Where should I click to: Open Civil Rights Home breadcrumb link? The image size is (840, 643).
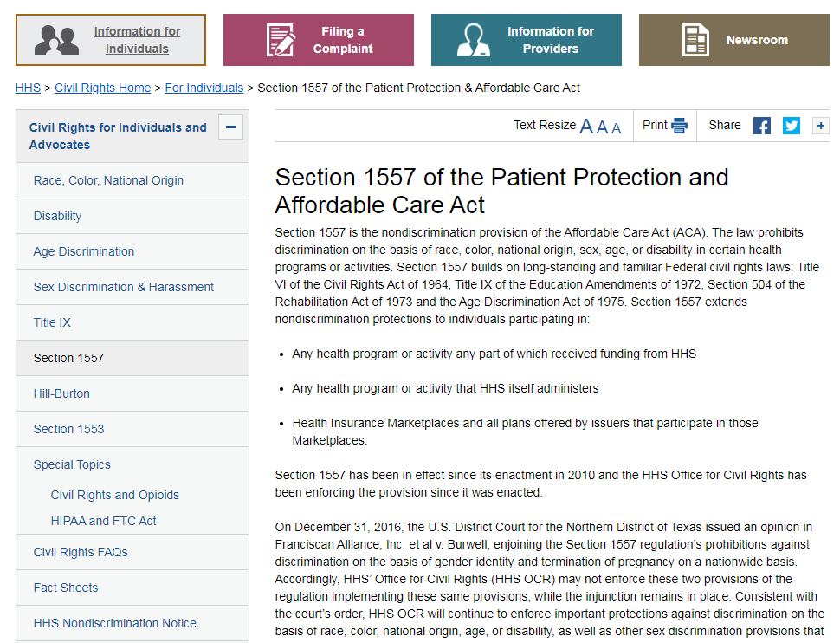[x=102, y=88]
